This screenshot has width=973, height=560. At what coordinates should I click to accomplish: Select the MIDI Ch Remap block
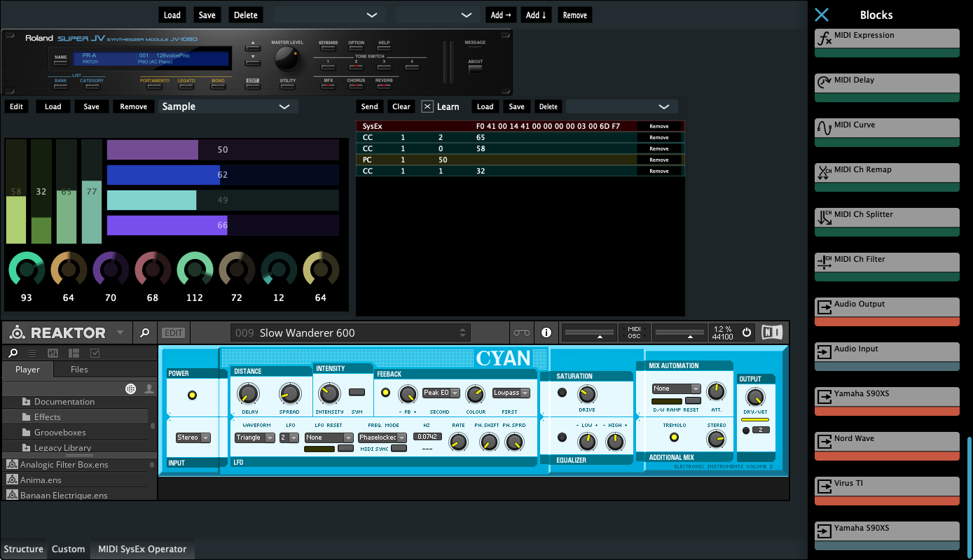[x=888, y=177]
